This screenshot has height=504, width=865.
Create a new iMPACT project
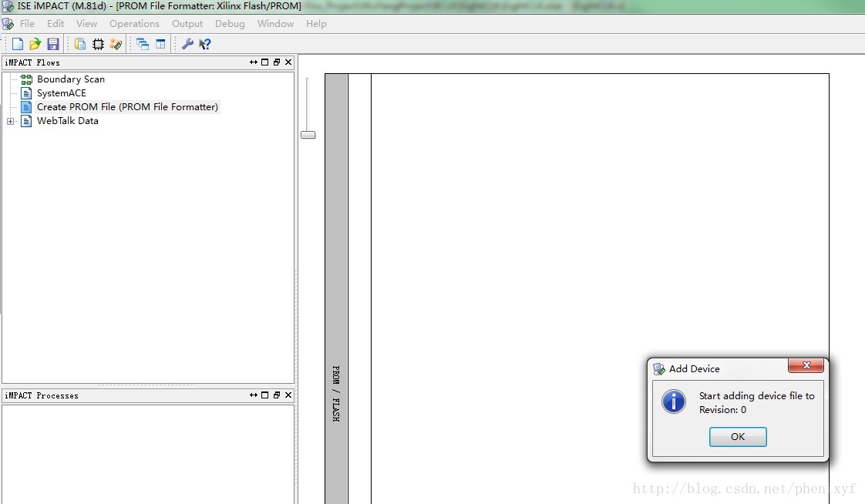[17, 44]
